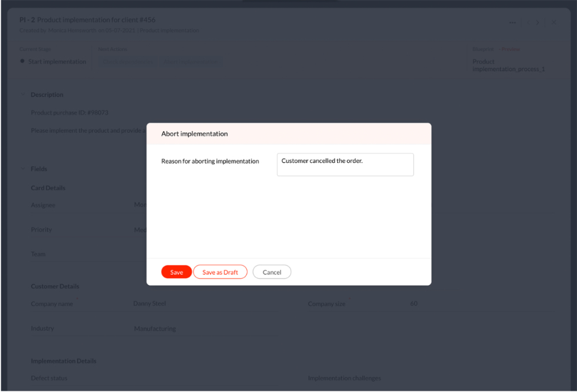Click the blueprint name 'Product implementation_process_1'
577x392 pixels.
point(509,65)
